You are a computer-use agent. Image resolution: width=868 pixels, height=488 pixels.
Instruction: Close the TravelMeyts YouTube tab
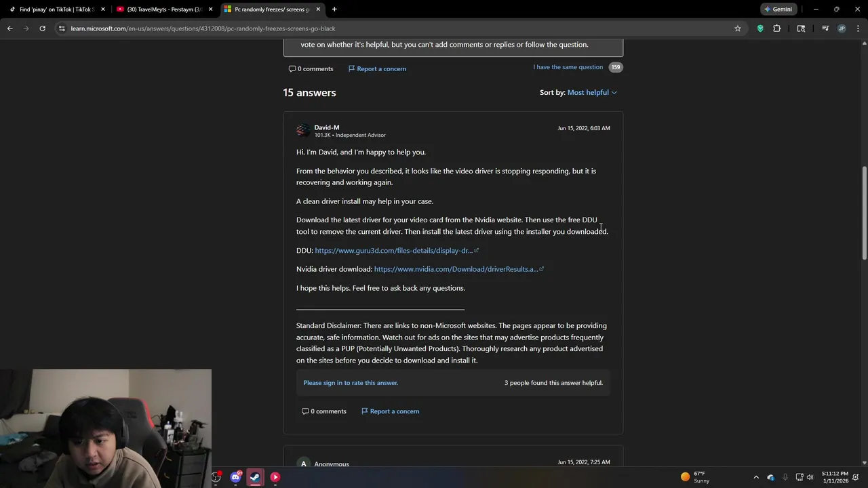pos(210,9)
